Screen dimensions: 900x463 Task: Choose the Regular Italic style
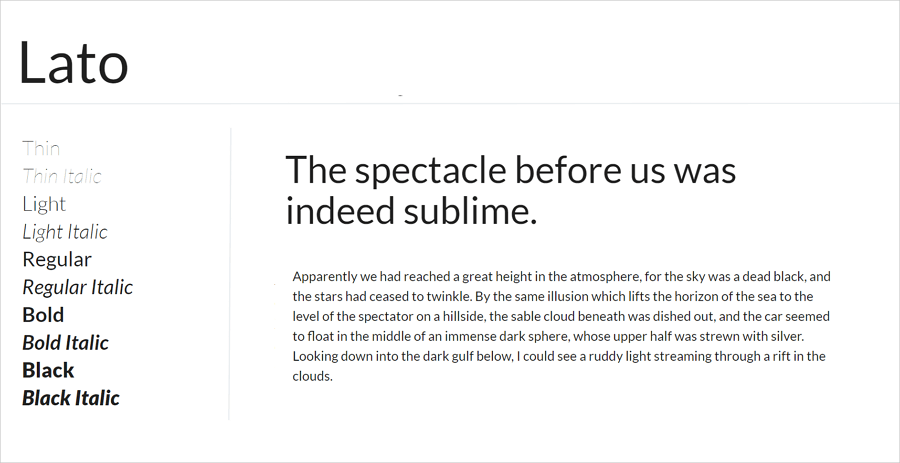coord(77,287)
